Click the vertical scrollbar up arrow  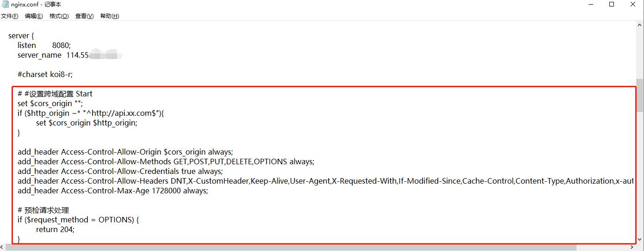[x=640, y=24]
